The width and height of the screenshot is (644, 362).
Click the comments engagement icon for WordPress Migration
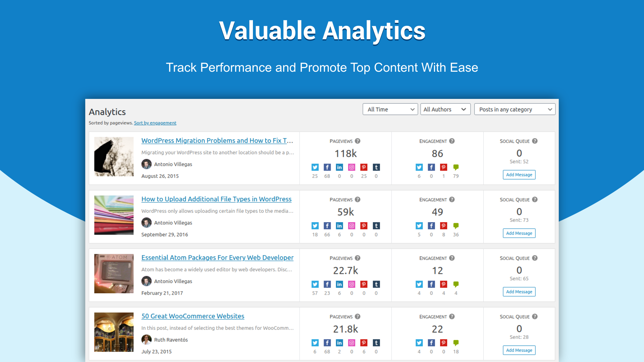point(456,167)
